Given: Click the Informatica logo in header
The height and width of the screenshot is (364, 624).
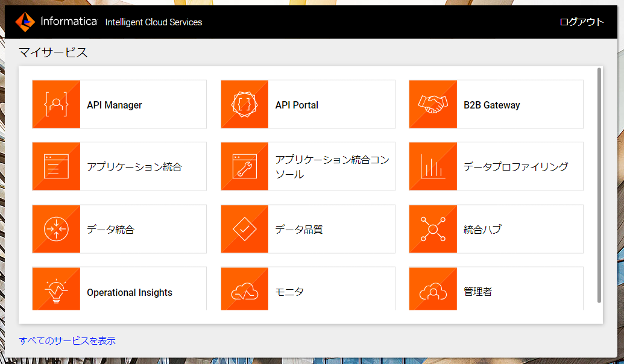Looking at the screenshot, I should [x=56, y=22].
